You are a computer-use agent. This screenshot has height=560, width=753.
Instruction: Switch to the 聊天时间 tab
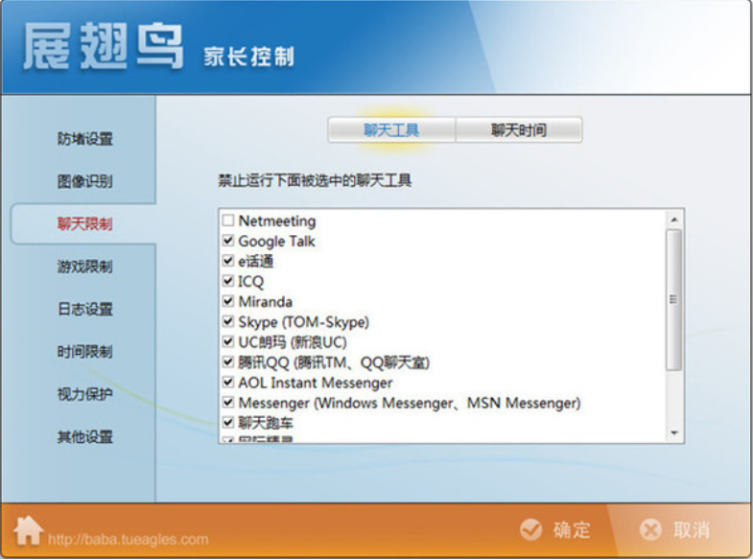(519, 130)
